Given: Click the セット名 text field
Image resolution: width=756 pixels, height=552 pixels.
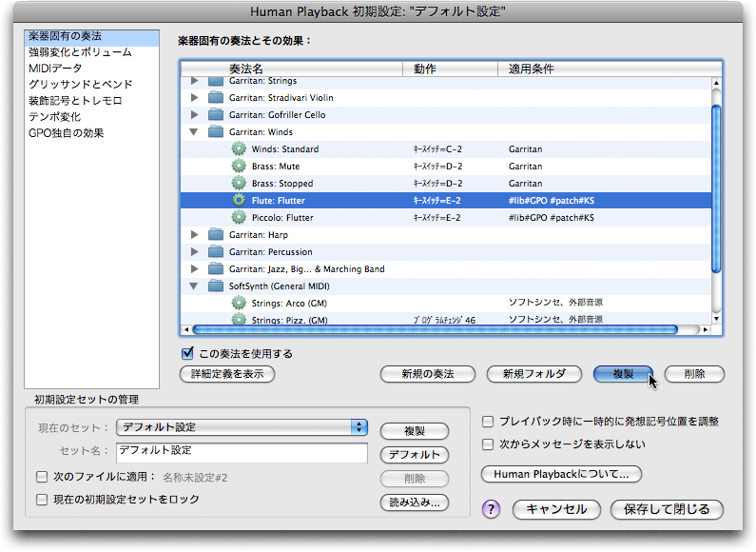Looking at the screenshot, I should tap(242, 453).
